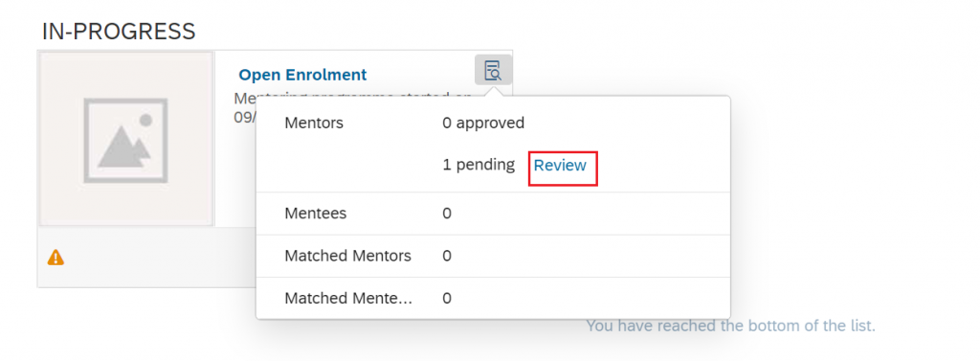Click the programme thumbnail grey image area
Viewport: 980px width, 361px height.
[126, 139]
